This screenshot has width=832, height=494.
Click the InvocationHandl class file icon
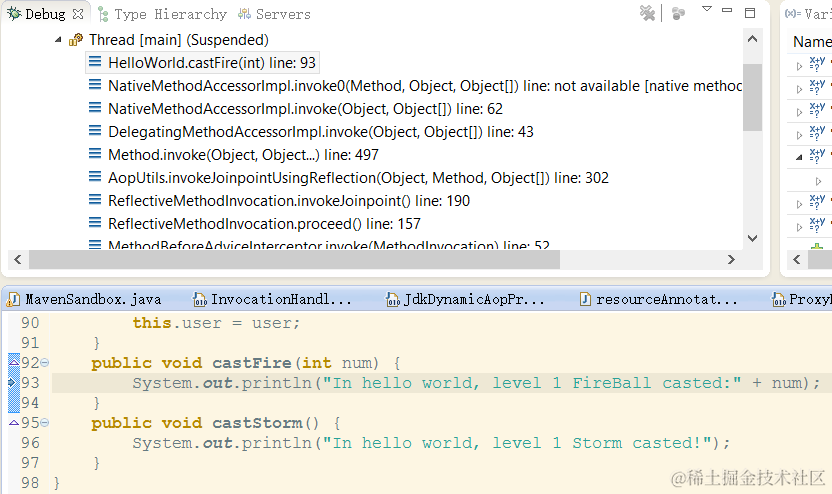[200, 300]
